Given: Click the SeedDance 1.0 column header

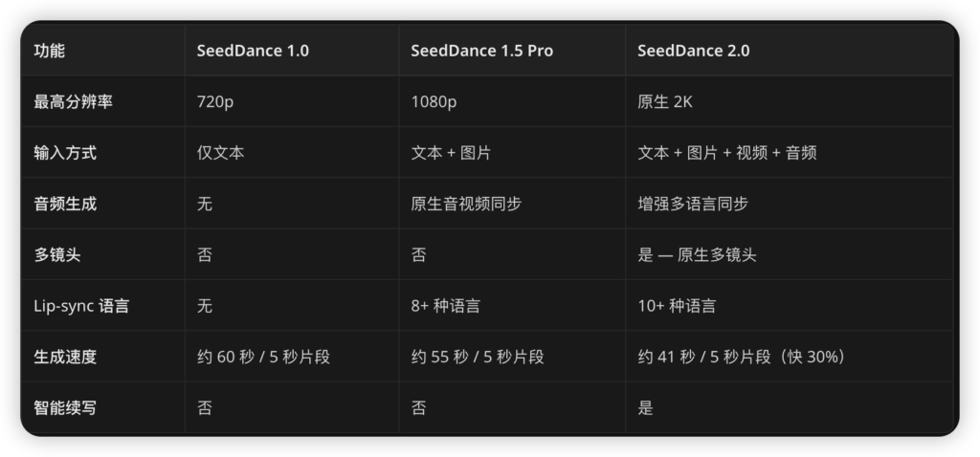Looking at the screenshot, I should [253, 51].
